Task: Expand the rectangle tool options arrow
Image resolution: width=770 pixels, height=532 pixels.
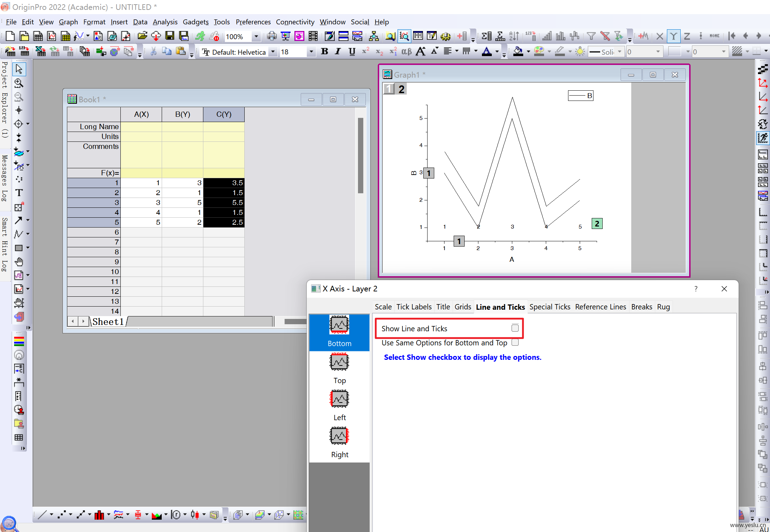Action: (28, 248)
